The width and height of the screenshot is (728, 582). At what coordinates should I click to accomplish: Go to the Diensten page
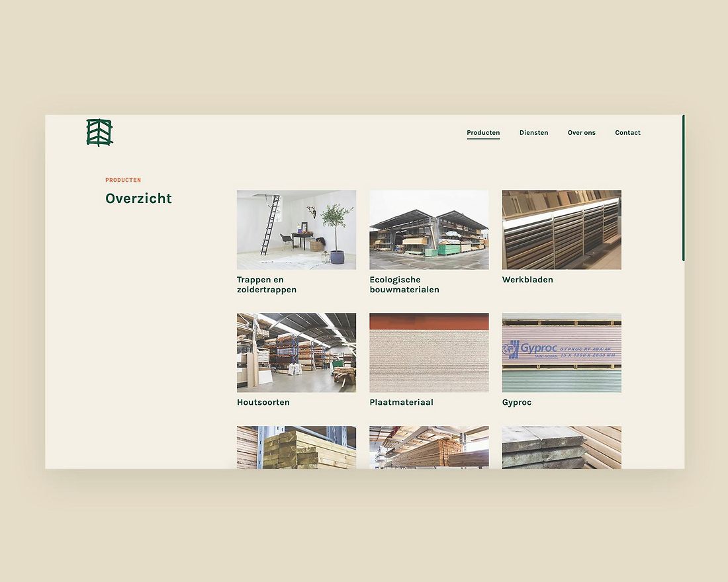pyautogui.click(x=533, y=133)
